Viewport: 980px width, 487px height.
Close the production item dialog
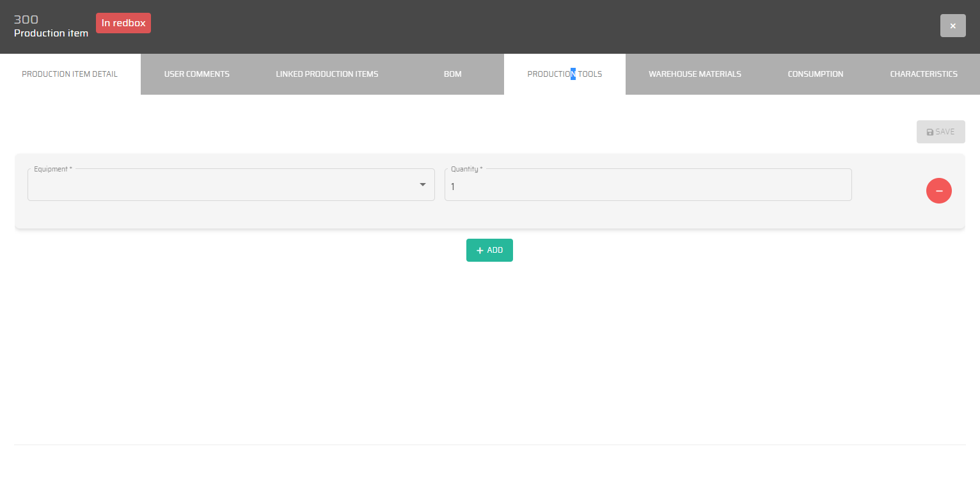[x=952, y=26]
